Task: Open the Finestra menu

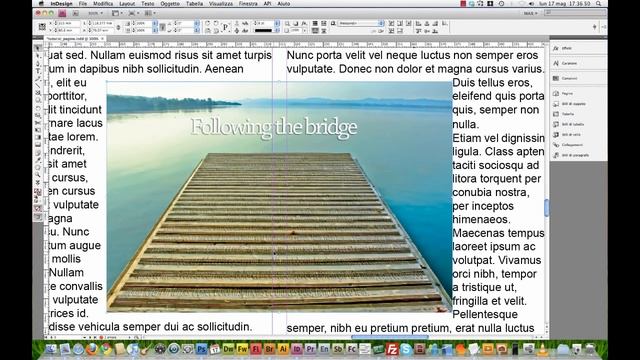Action: 248,4
